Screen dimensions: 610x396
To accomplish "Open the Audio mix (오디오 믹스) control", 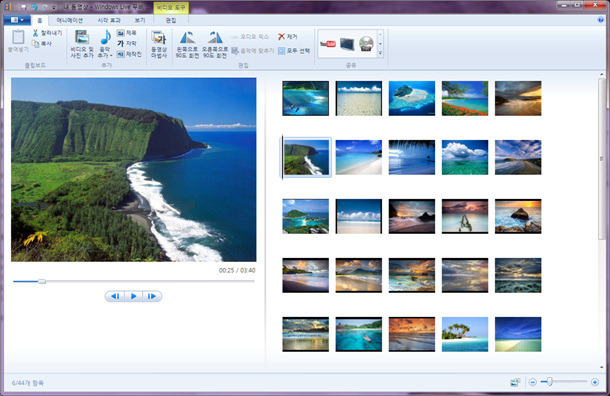I will pos(250,37).
